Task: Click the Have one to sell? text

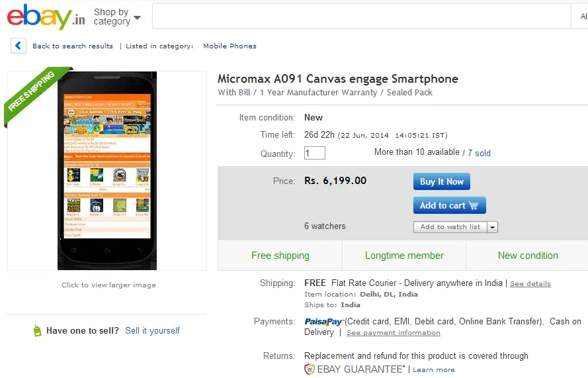Action: (83, 331)
